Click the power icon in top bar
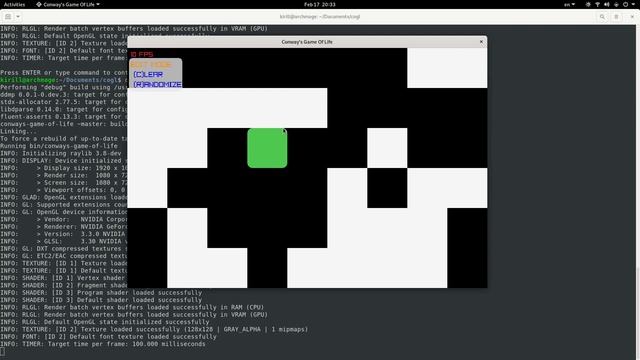Screen dimensions: 640x360 625,4
